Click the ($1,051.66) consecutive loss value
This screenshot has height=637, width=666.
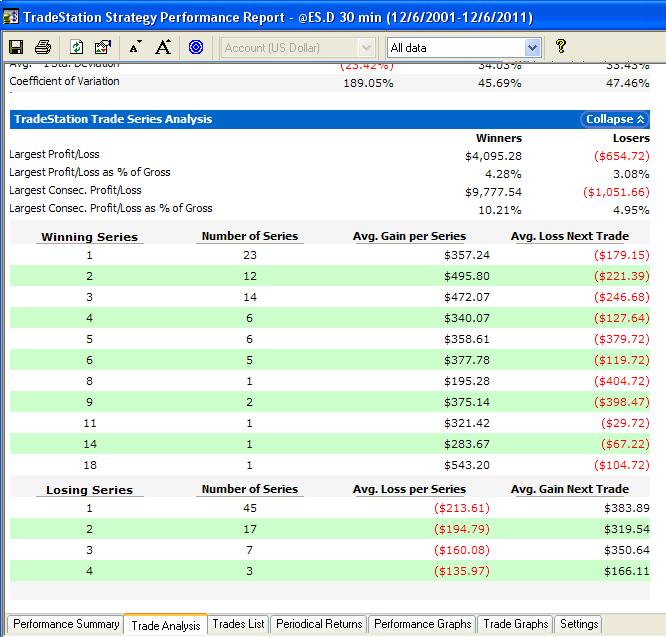(616, 192)
